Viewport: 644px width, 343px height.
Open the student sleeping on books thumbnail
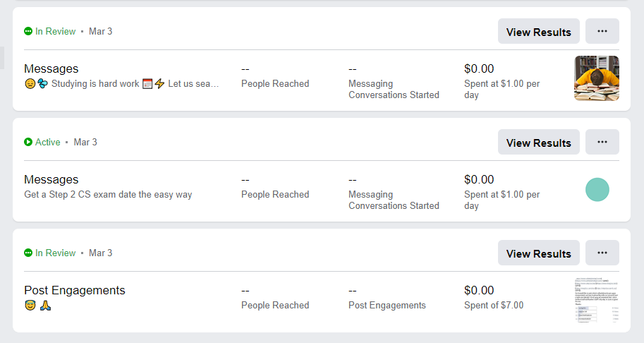point(597,78)
